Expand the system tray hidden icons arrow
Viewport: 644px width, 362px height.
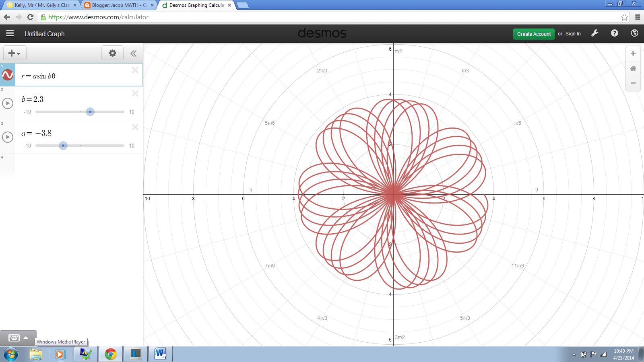pos(573,354)
